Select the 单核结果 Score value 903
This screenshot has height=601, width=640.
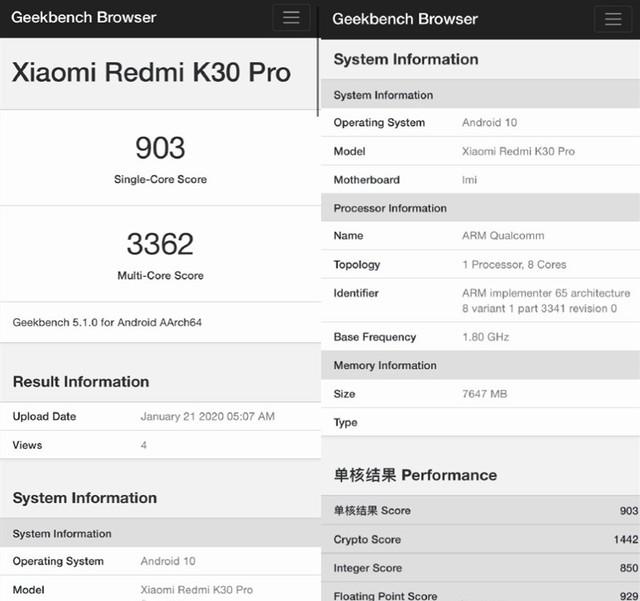629,511
